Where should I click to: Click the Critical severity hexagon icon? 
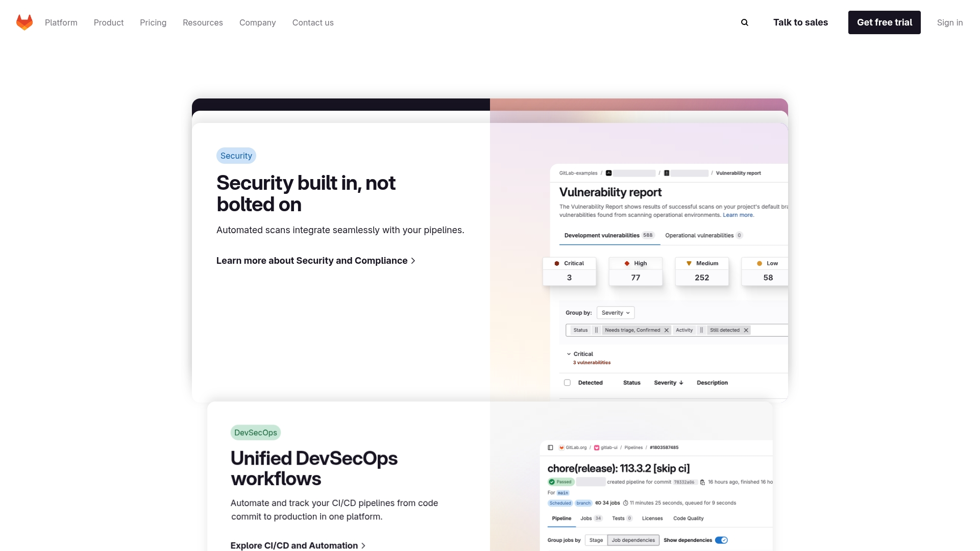click(557, 263)
